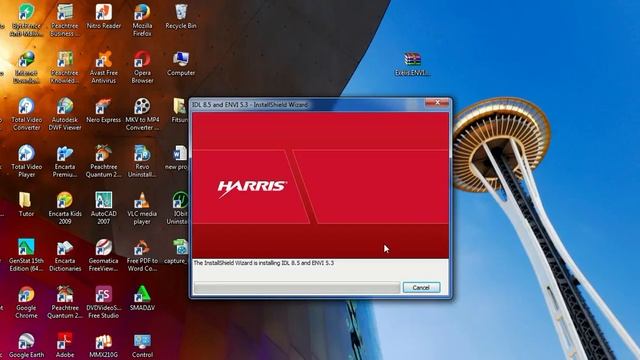Open Autodesk DWF Viewer
This screenshot has width=640, height=360.
pyautogui.click(x=64, y=114)
